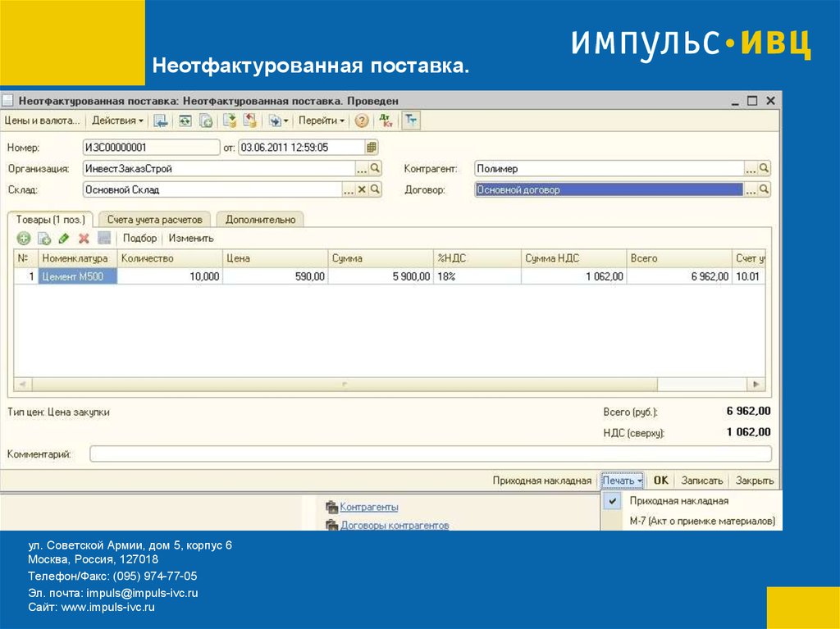Image resolution: width=840 pixels, height=629 pixels.
Task: Click the pencil edit row icon
Action: 64,239
